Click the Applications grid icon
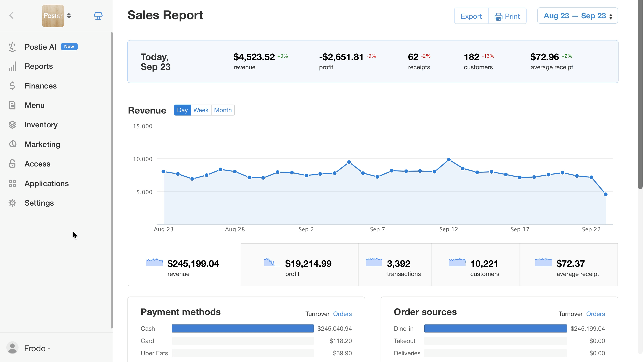Screen dimensions: 644x362 (x=12, y=183)
